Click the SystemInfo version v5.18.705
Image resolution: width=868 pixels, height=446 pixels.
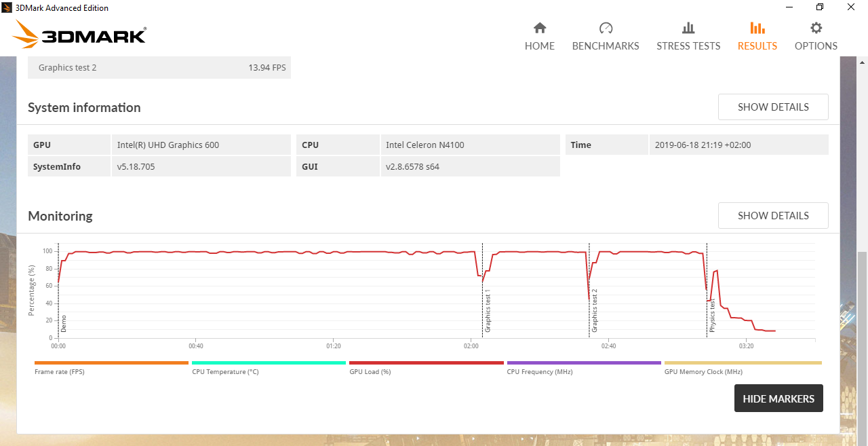pyautogui.click(x=136, y=166)
